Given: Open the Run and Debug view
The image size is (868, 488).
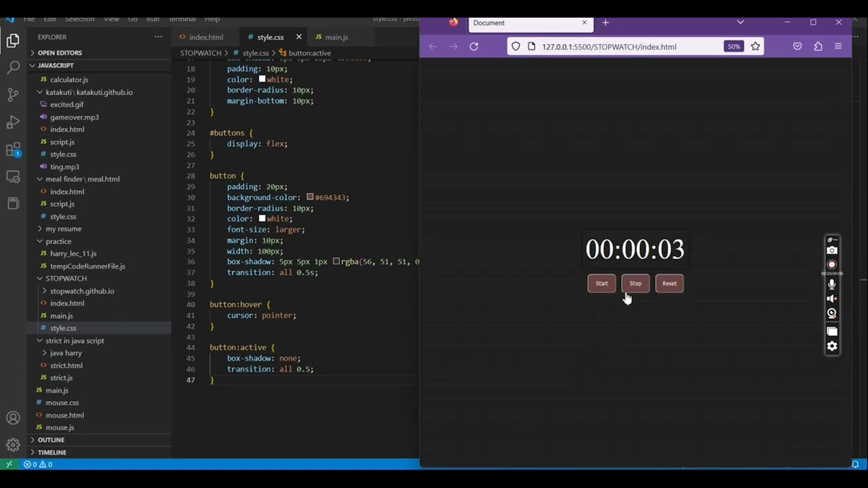Looking at the screenshot, I should coord(13,122).
